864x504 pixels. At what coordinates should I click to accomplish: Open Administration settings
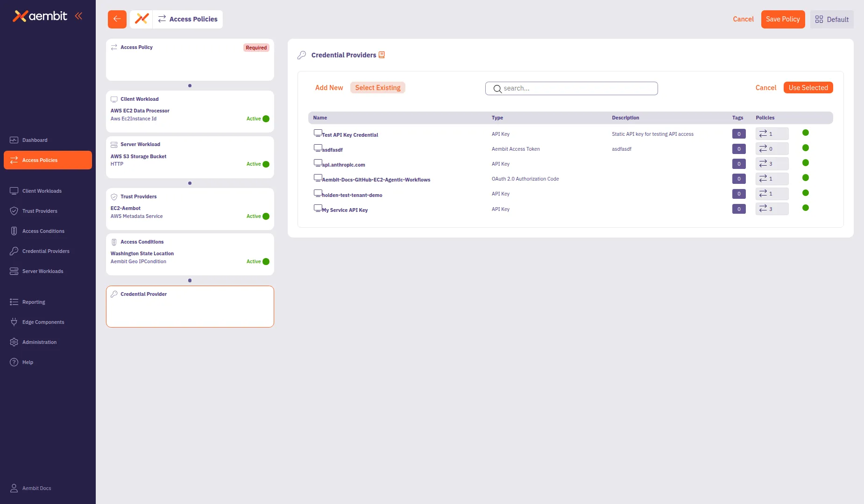pyautogui.click(x=39, y=342)
